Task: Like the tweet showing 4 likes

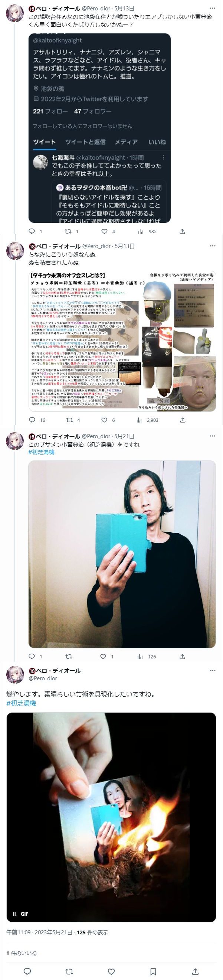Action: [105, 231]
